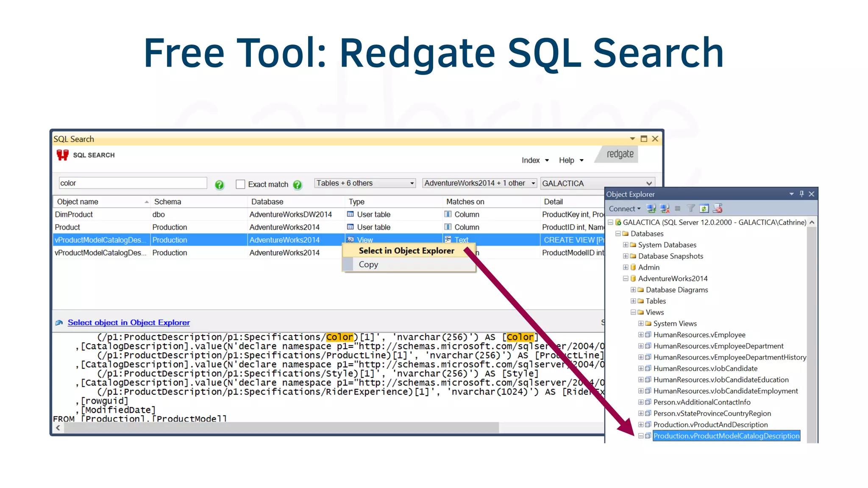Sort by Type column header
Image resolution: width=868 pixels, height=488 pixels.
click(x=394, y=202)
